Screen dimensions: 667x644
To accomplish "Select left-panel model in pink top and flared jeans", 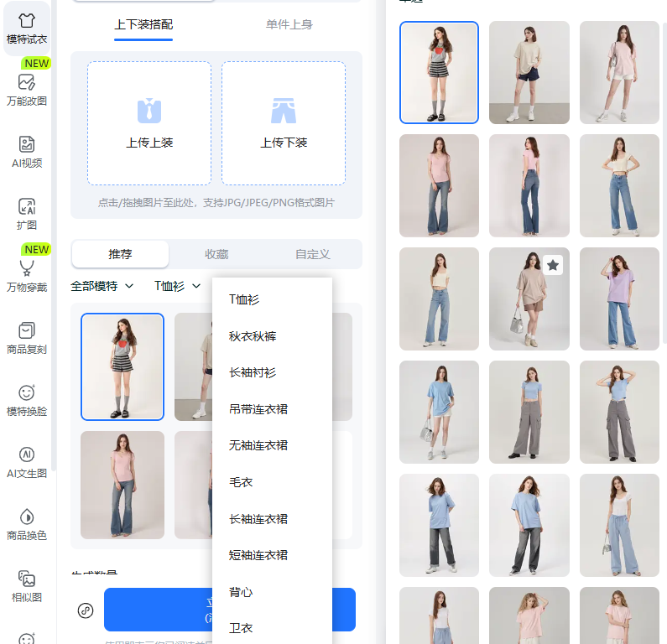I will point(122,485).
